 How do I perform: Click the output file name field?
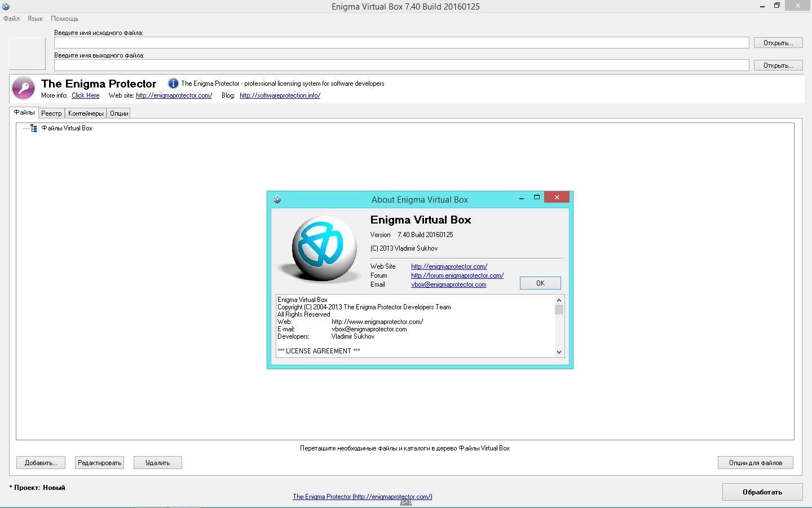(401, 65)
